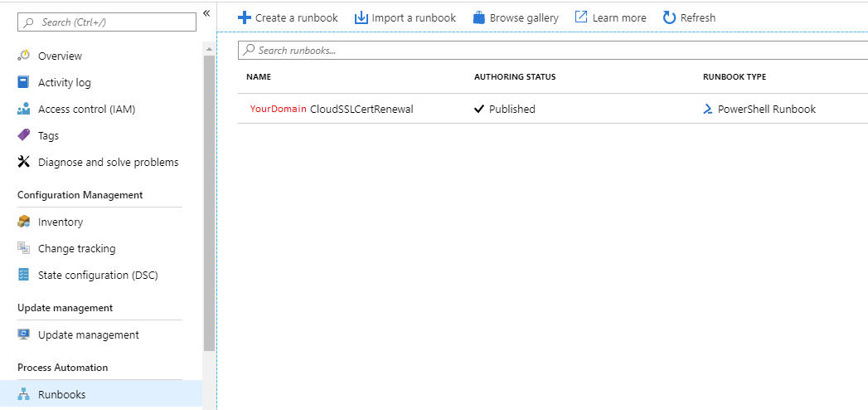Click the magnifier in sidebar search box

tap(28, 22)
